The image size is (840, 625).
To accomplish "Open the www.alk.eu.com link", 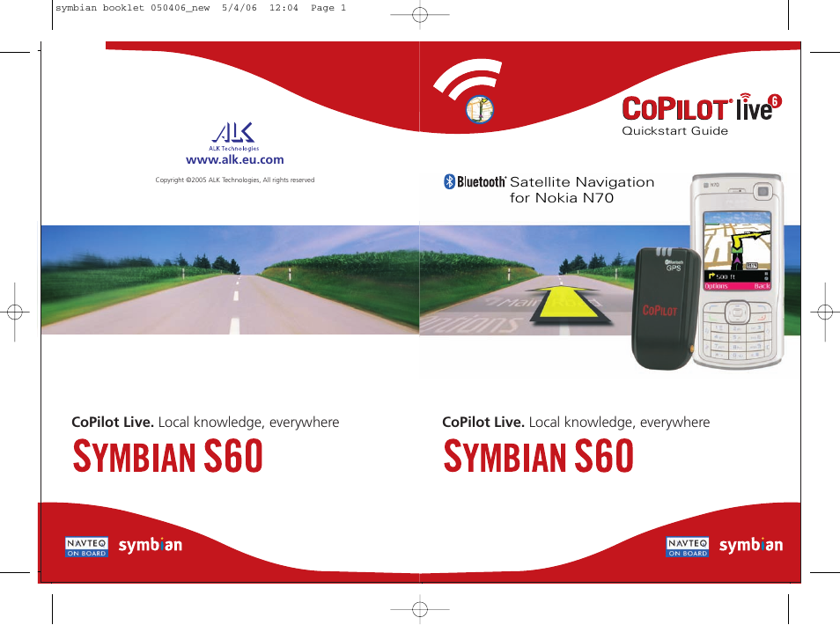I will coord(234,159).
